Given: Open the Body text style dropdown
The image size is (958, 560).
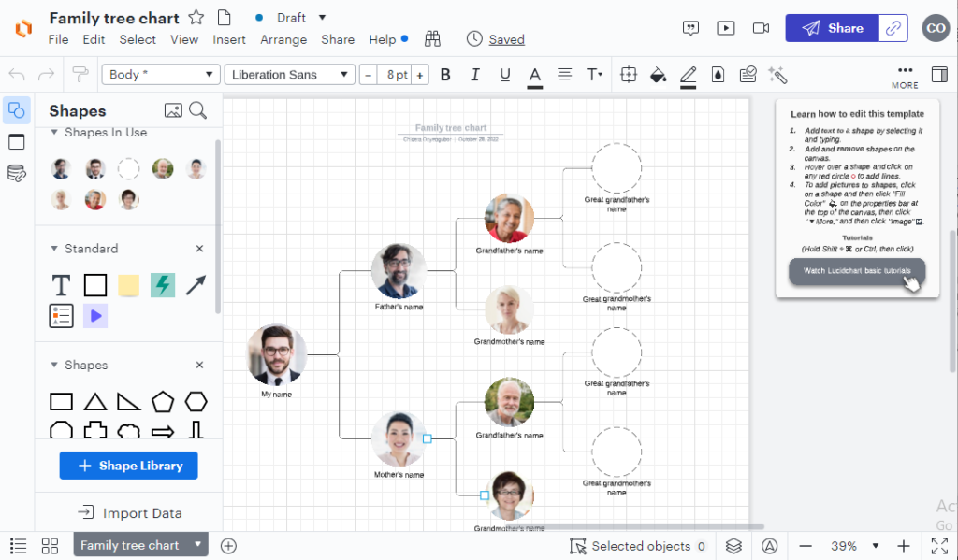Looking at the screenshot, I should pyautogui.click(x=159, y=74).
